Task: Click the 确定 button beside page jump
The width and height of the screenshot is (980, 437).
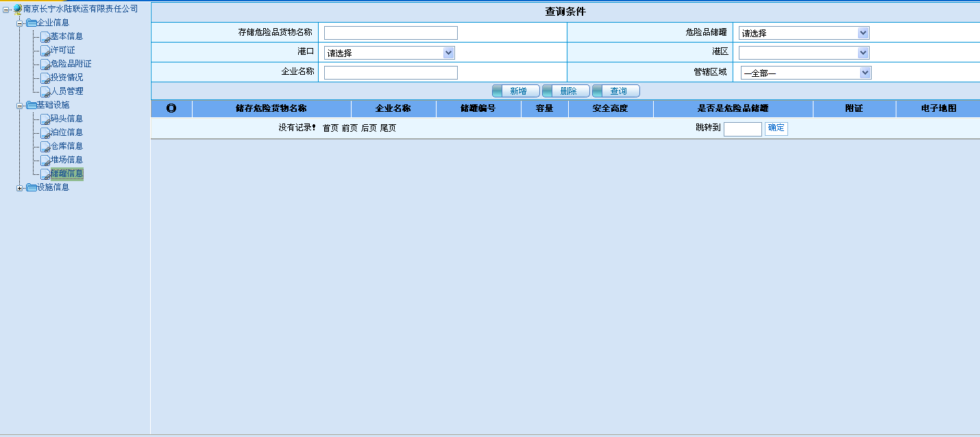Action: (776, 128)
